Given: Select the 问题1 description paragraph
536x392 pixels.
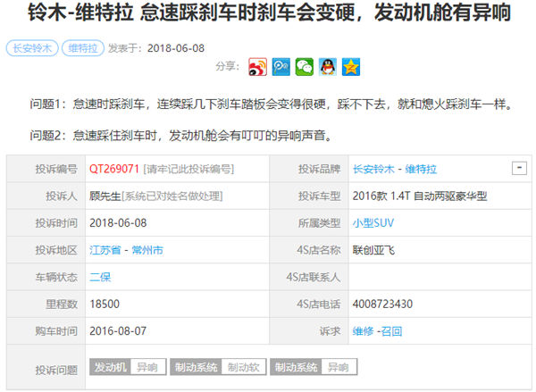Looking at the screenshot, I should click(272, 104).
